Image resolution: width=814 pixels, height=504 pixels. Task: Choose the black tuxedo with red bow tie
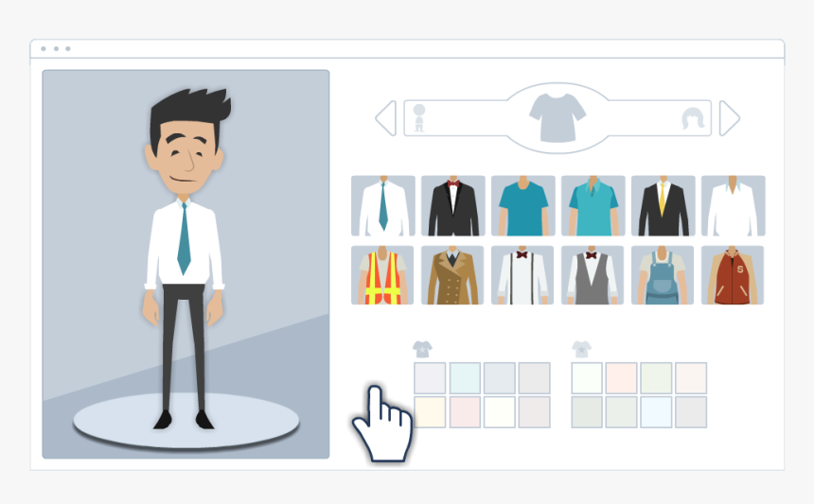[453, 206]
